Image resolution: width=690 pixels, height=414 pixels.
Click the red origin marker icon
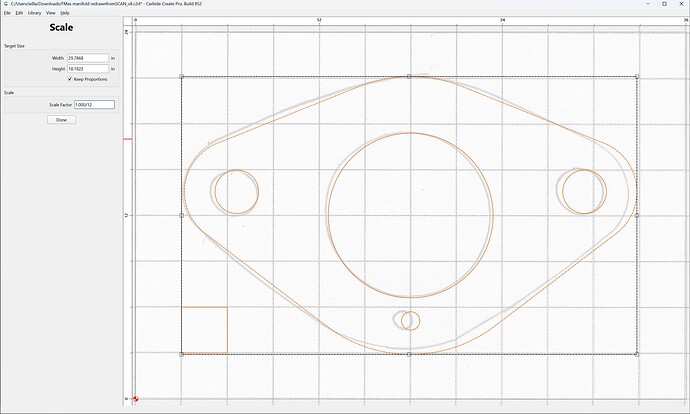click(136, 399)
